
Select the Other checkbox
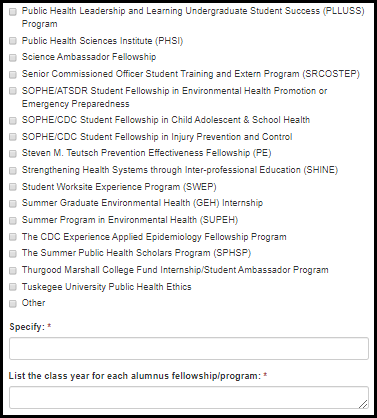tap(13, 304)
